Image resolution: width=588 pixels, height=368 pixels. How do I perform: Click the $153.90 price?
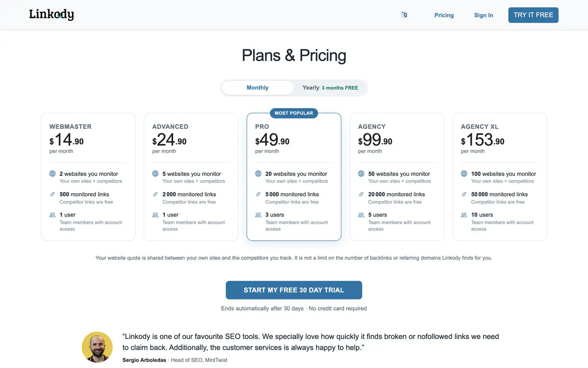pyautogui.click(x=483, y=140)
